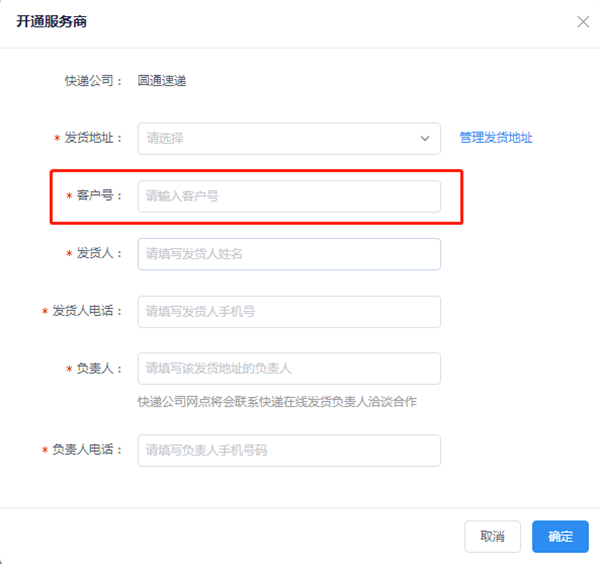Click the hint text below 负责人 field
The height and width of the screenshot is (564, 600).
pos(277,402)
